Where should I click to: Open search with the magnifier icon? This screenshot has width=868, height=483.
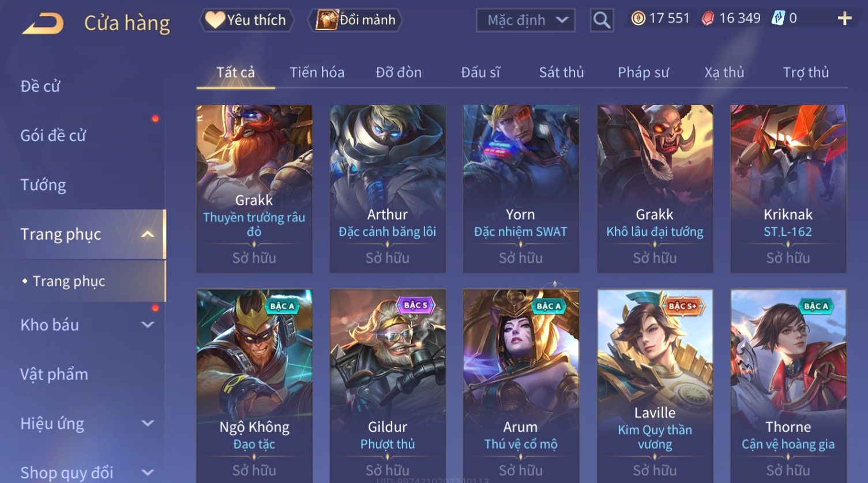coord(602,20)
